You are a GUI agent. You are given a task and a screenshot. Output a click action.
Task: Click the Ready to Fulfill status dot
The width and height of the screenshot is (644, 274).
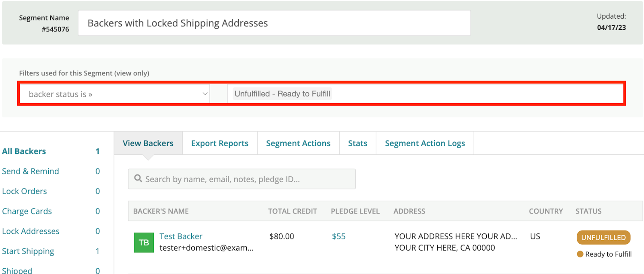click(x=580, y=254)
